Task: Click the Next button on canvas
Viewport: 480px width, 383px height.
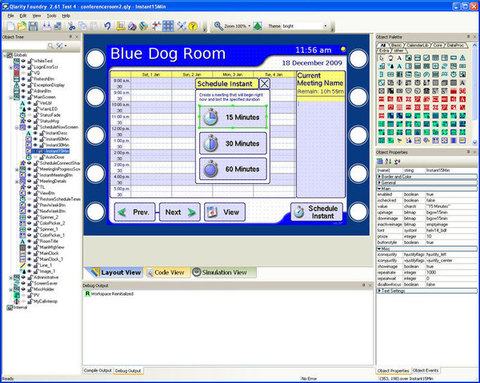Action: coord(180,212)
